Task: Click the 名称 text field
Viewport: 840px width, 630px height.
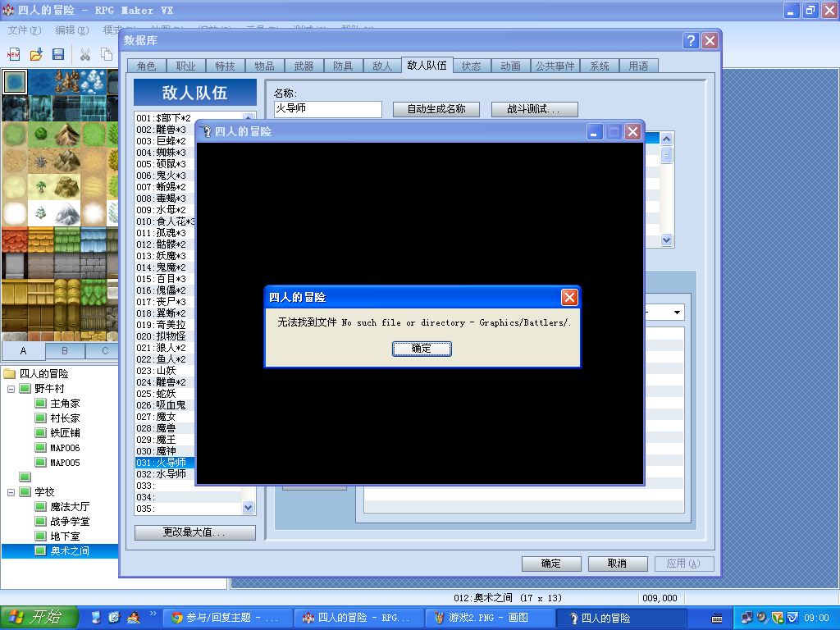Action: click(x=328, y=109)
